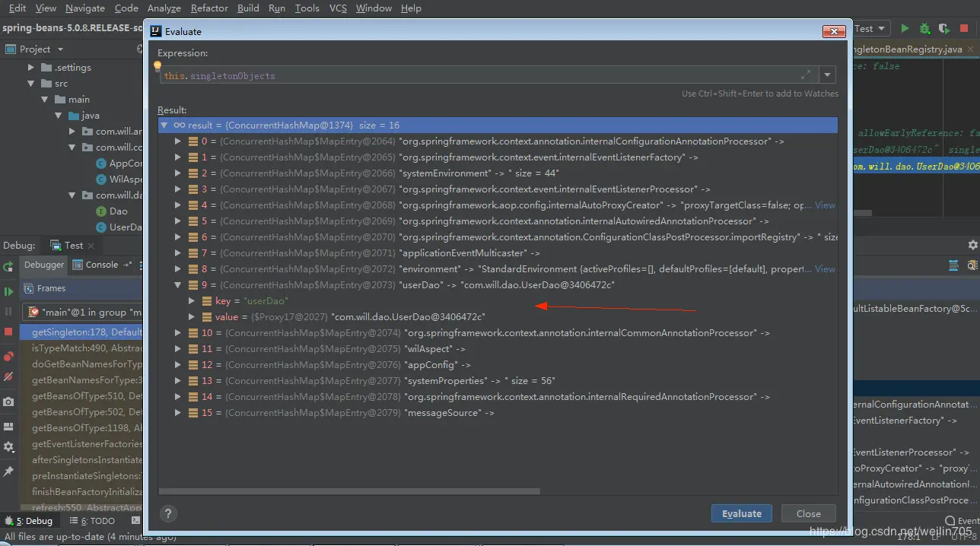The image size is (980, 546).
Task: Start debugging with the bug icon
Action: coord(924,28)
